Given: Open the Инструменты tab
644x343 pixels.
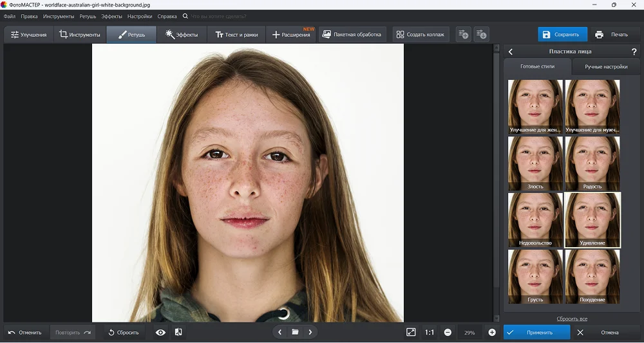Looking at the screenshot, I should click(x=80, y=35).
